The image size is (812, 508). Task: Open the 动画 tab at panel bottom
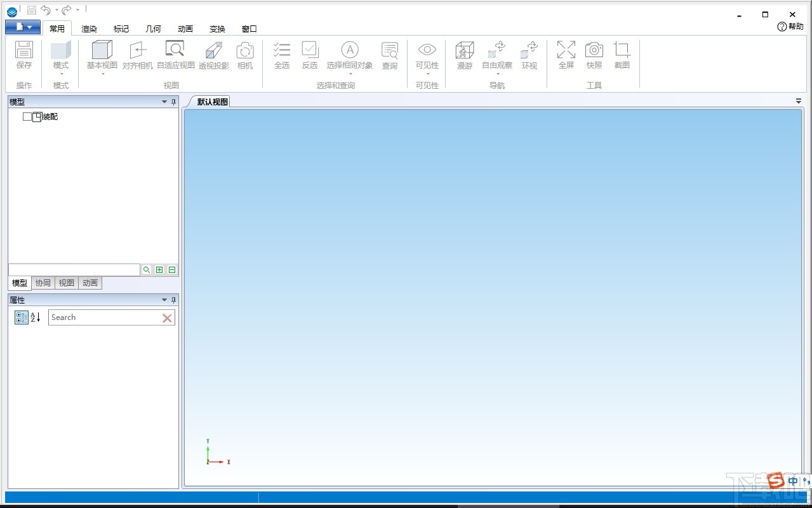90,283
